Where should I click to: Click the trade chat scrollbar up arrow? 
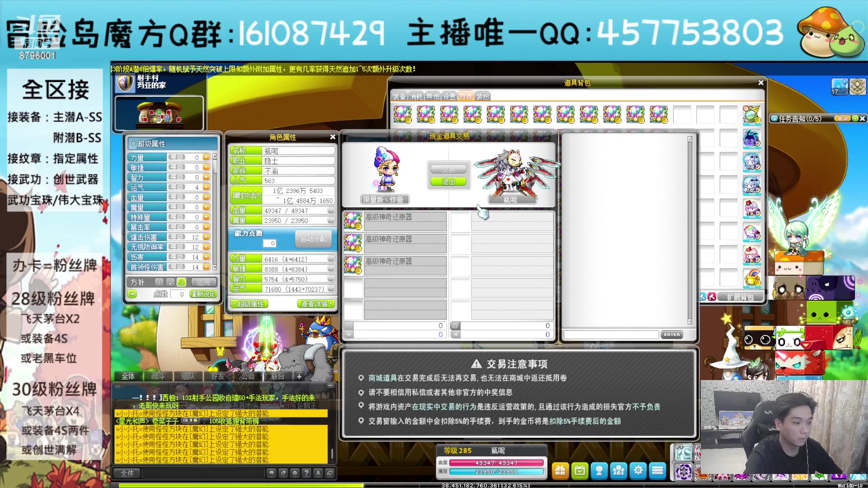(690, 139)
